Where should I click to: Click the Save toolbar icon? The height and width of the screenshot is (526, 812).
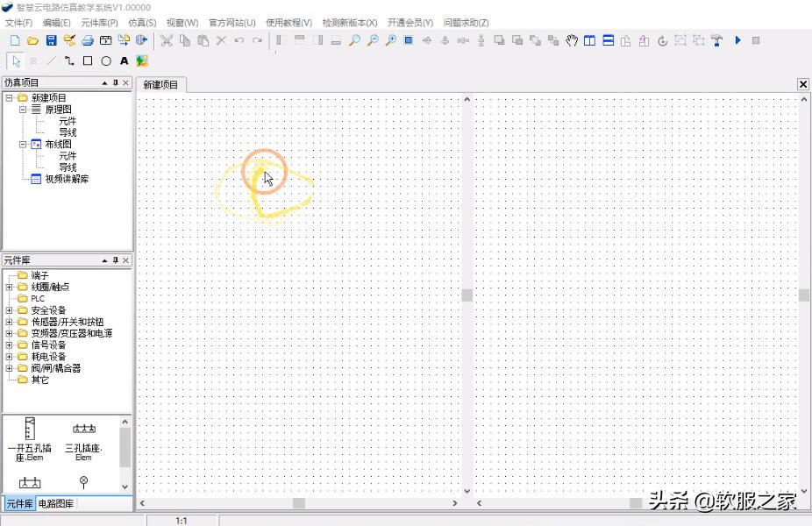point(53,40)
